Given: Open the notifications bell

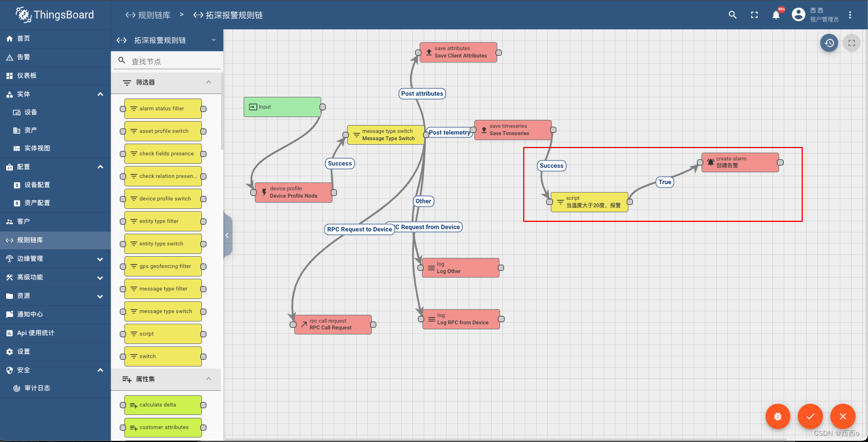Looking at the screenshot, I should click(x=776, y=15).
